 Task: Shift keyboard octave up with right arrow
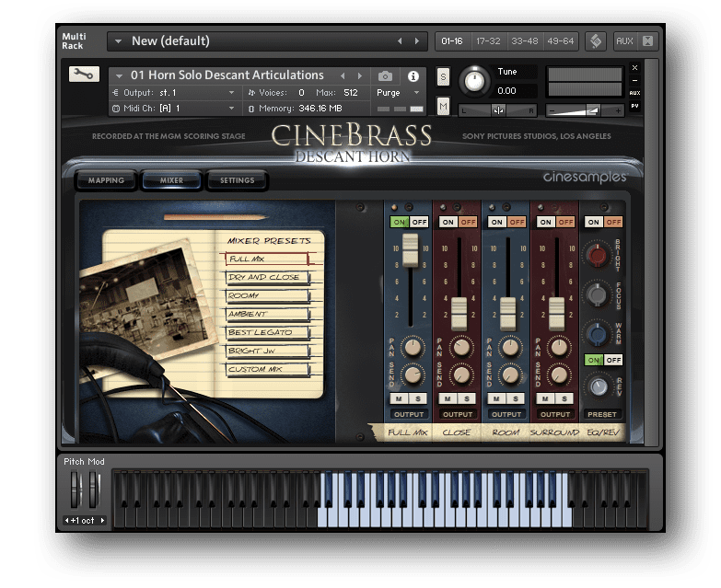[102, 520]
